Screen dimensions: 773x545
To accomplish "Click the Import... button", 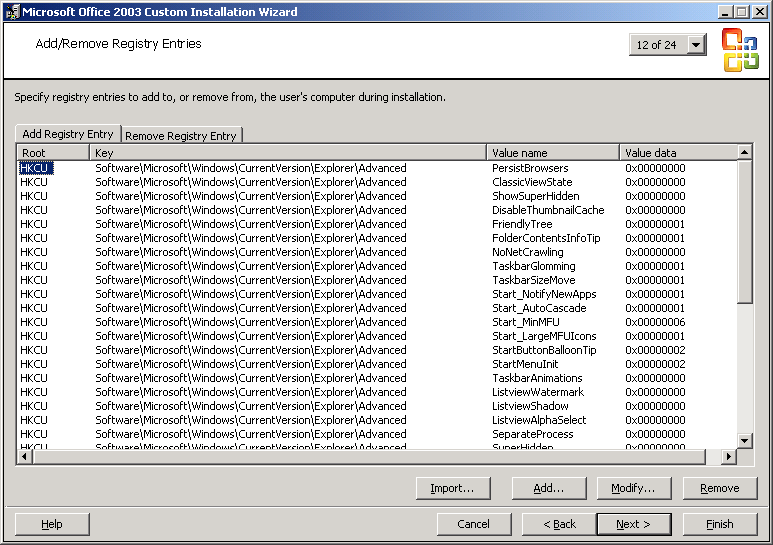I will 452,488.
